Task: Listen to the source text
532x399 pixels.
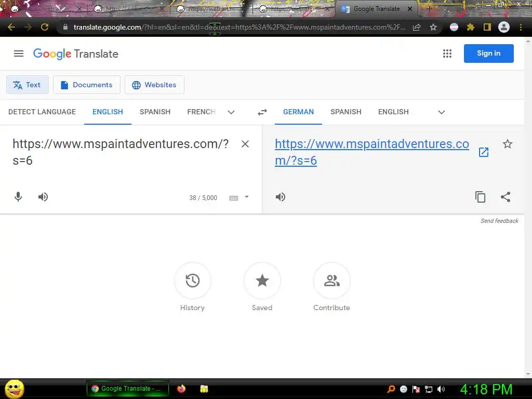Action: tap(43, 197)
